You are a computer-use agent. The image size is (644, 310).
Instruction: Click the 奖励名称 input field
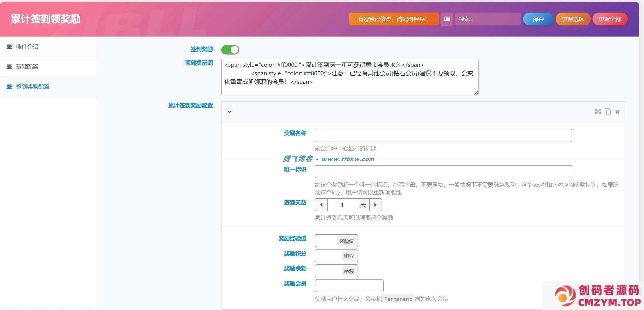pos(443,135)
